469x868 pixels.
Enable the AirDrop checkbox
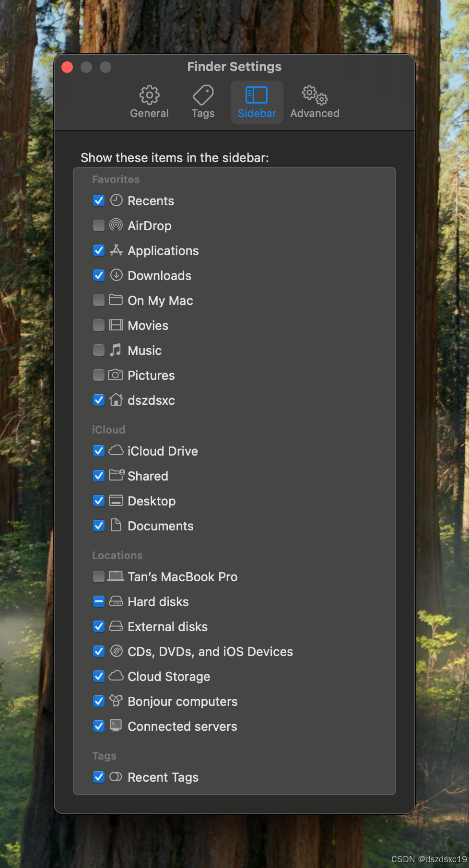click(x=99, y=225)
